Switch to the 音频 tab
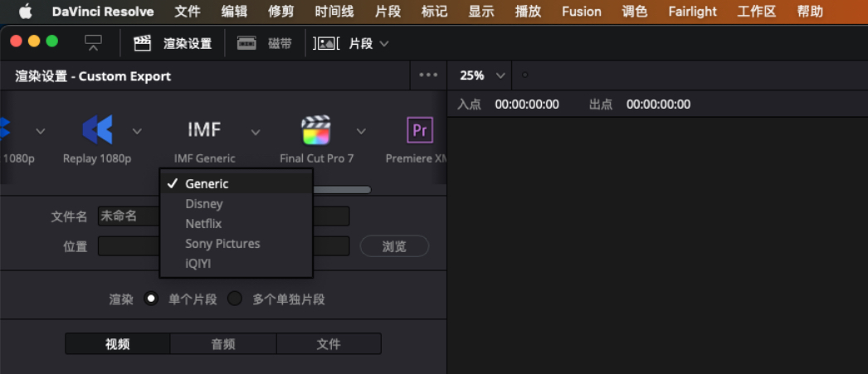Viewport: 868px width, 374px height. pos(223,343)
